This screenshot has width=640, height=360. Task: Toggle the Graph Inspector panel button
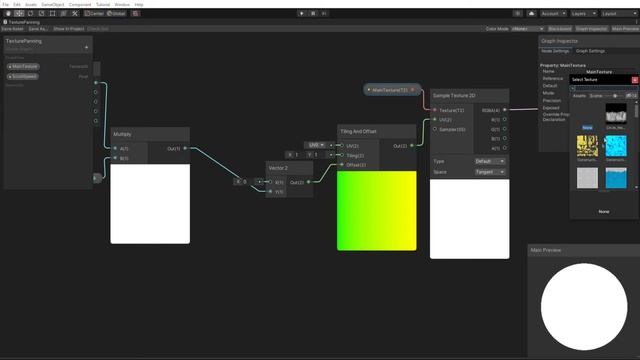591,29
